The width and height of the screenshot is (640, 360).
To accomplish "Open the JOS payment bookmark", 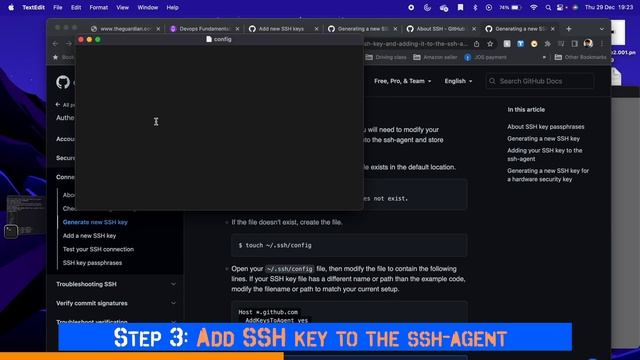I will point(485,57).
